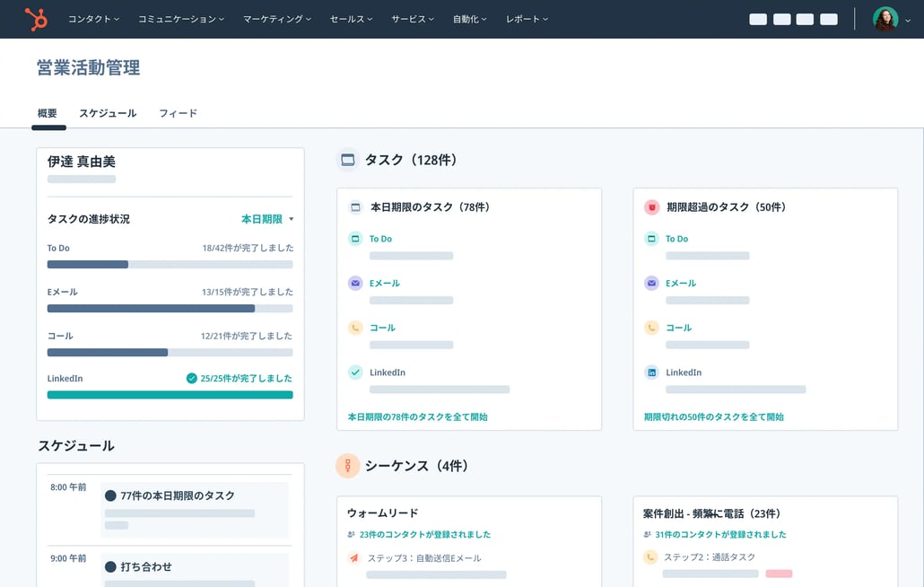
Task: Click the contacts icon beside 31件のコンタクトが登録されました
Action: click(x=648, y=535)
